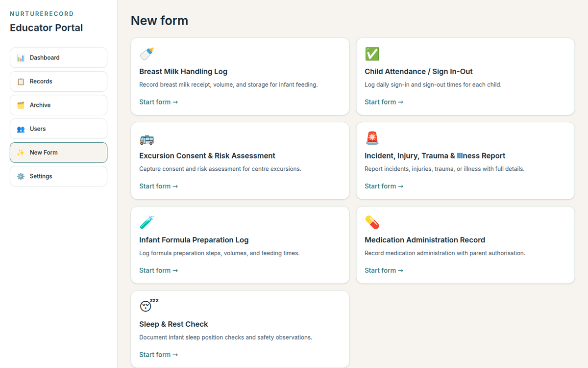Viewport: 588px width, 368px height.
Task: Click the Settings gear icon
Action: (20, 176)
